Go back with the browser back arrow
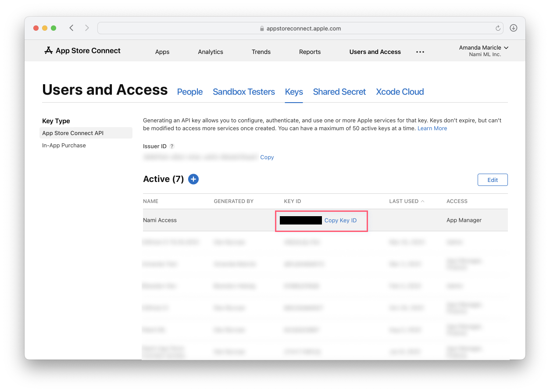Screen dimensions: 550x392 (x=71, y=28)
